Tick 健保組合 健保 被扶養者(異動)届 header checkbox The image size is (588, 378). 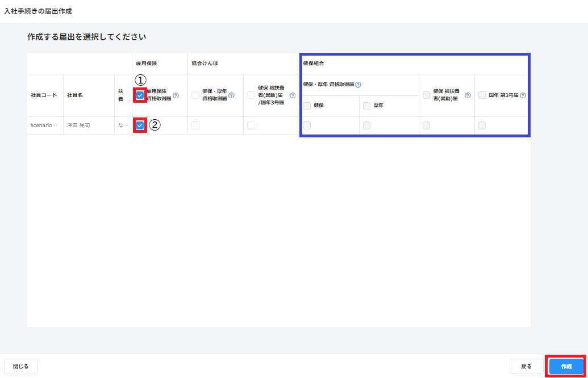[x=426, y=95]
